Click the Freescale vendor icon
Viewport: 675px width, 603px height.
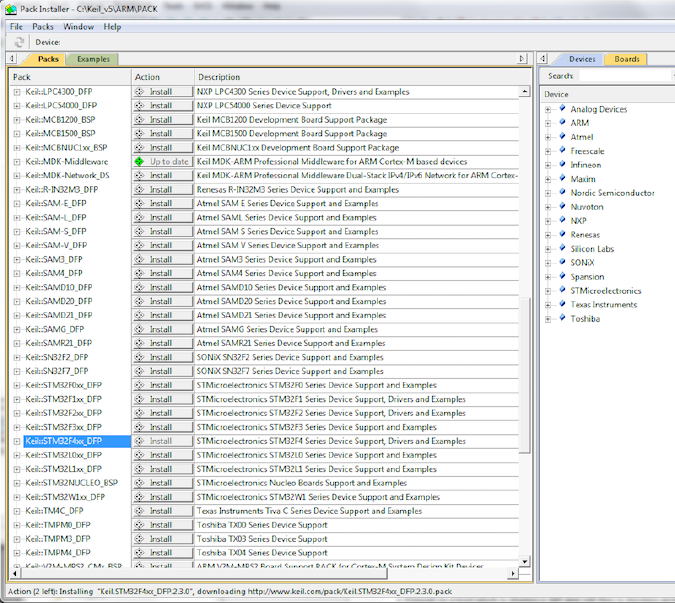562,150
